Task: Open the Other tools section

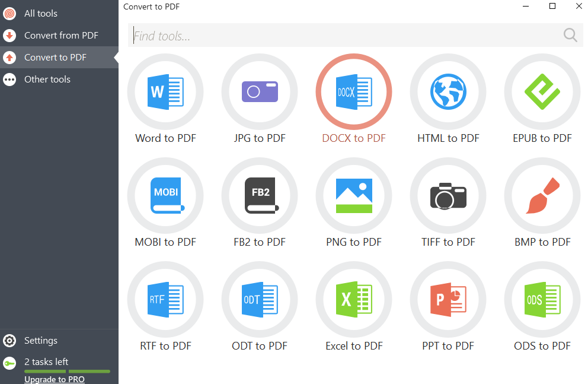Action: click(59, 79)
